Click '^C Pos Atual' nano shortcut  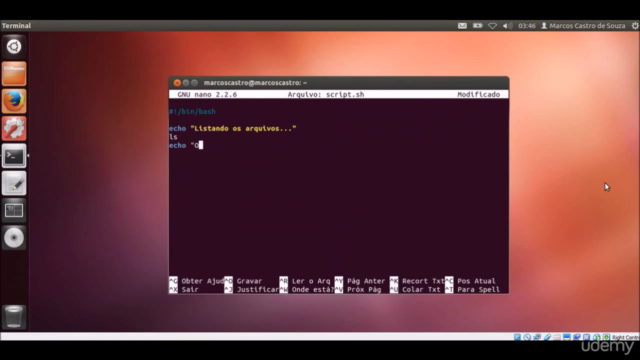pyautogui.click(x=470, y=281)
